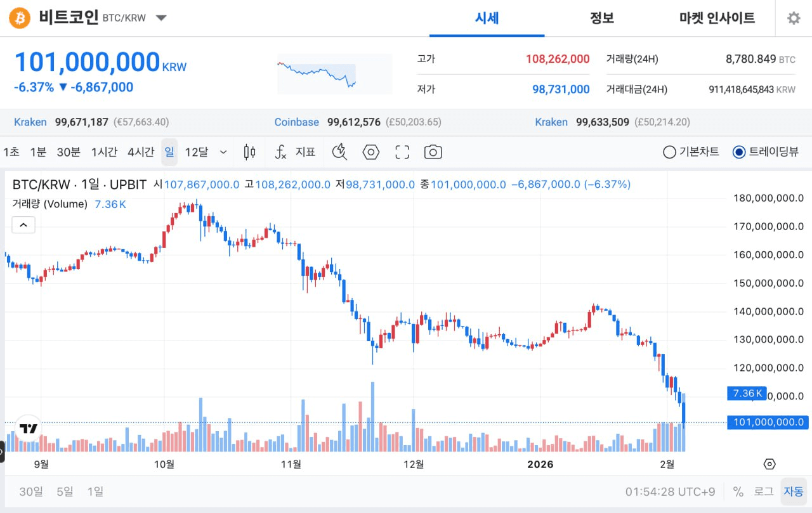Screen dimensions: 812x513
Task: Enter fullscreen chart mode
Action: point(402,152)
